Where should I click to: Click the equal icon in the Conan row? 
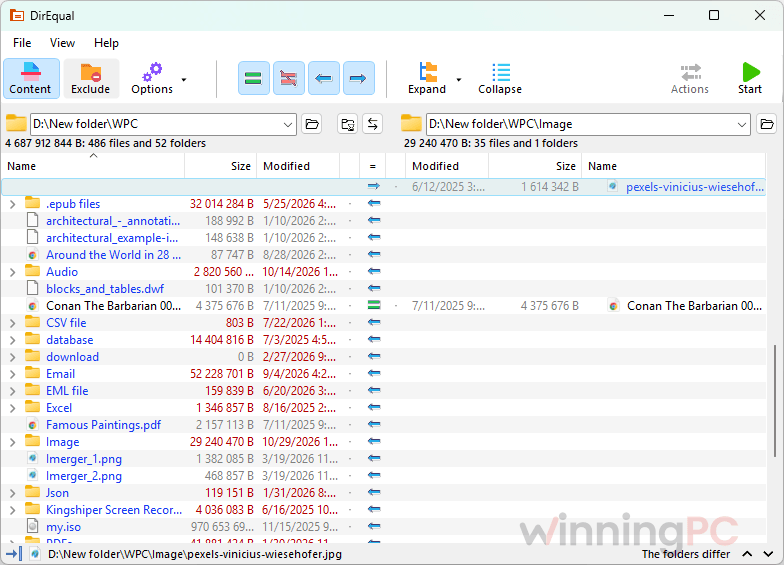(374, 306)
